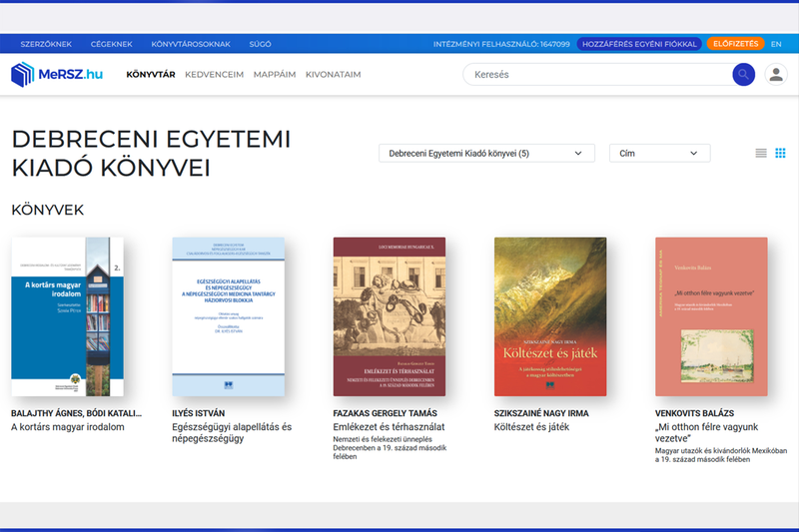Open the Könyvtár tab
Screen dimensions: 799x532
click(x=151, y=75)
